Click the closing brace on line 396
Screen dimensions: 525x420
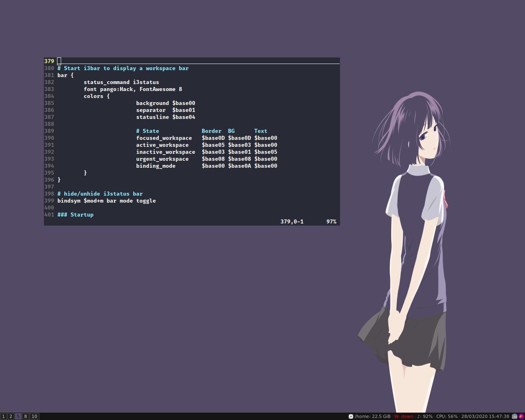pyautogui.click(x=59, y=180)
